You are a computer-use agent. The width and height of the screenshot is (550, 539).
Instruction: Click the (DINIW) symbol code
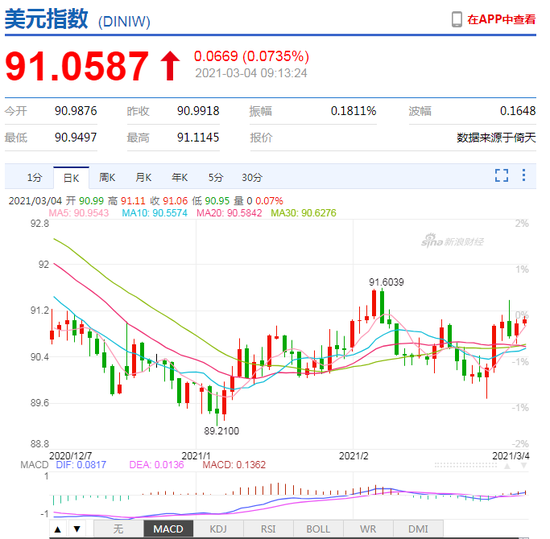click(x=124, y=22)
